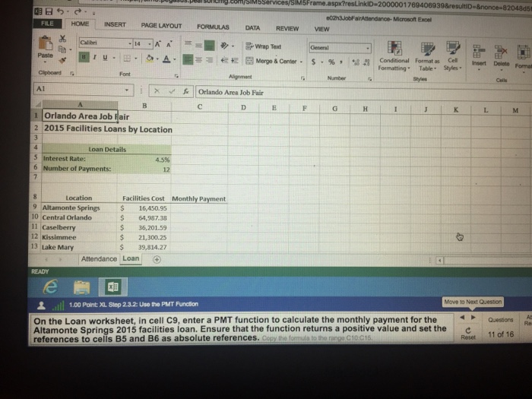
Task: Toggle Italic formatting
Action: click(x=95, y=57)
